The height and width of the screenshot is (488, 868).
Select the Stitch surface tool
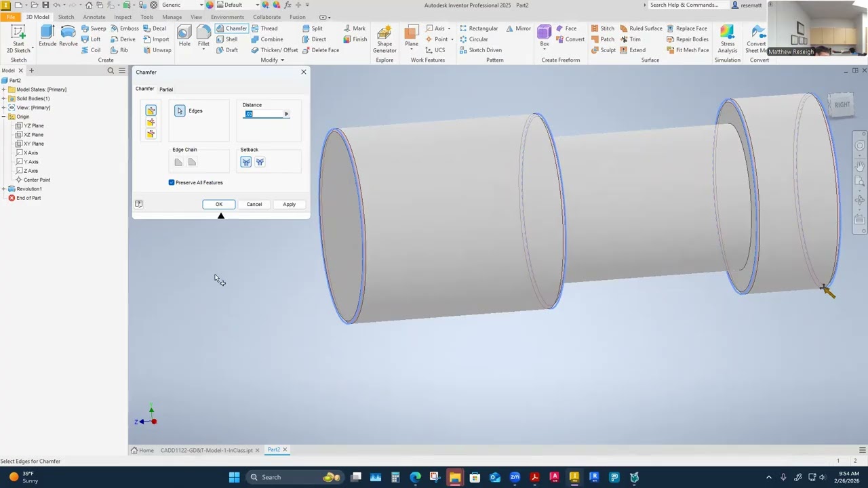coord(602,28)
